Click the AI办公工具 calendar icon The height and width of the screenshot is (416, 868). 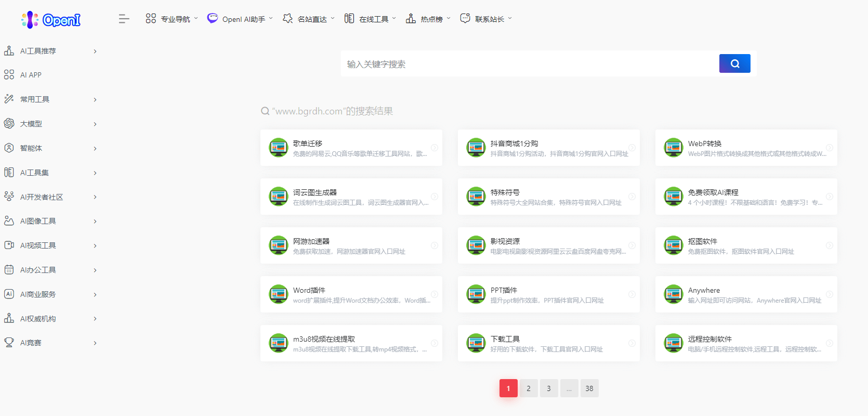click(x=9, y=269)
